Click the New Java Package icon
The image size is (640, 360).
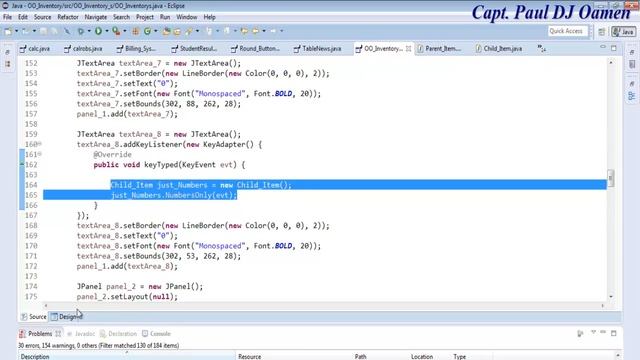[x=136, y=31]
